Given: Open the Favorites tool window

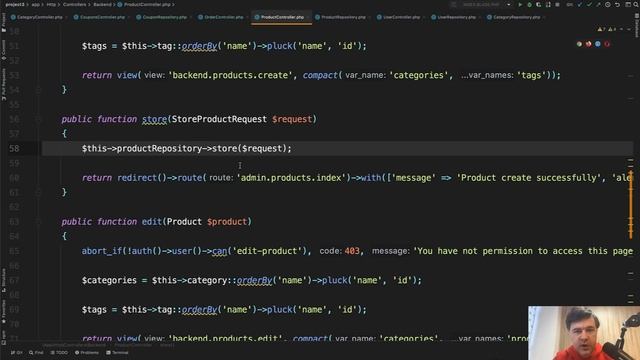Looking at the screenshot, I should coord(4,311).
